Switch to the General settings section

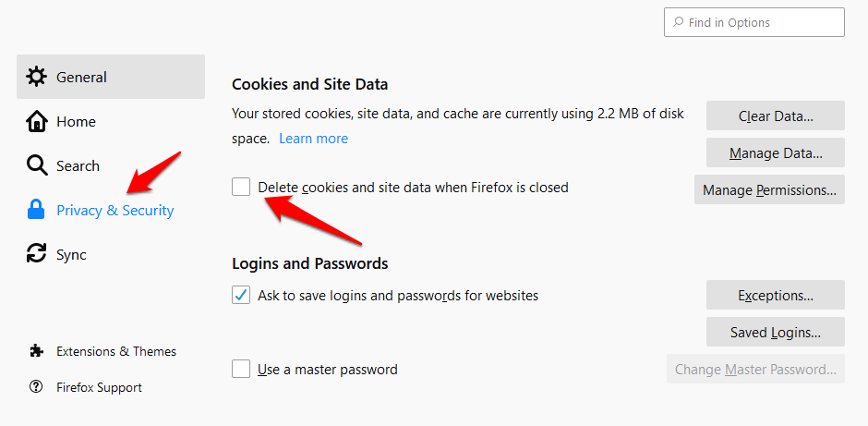tap(81, 77)
